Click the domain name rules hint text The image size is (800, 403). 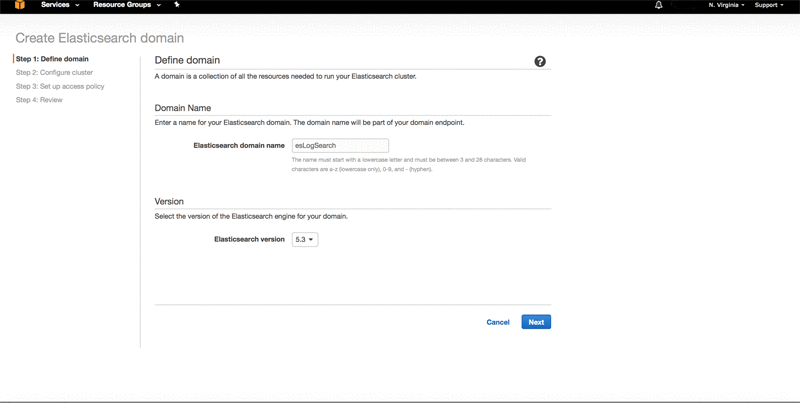point(409,164)
